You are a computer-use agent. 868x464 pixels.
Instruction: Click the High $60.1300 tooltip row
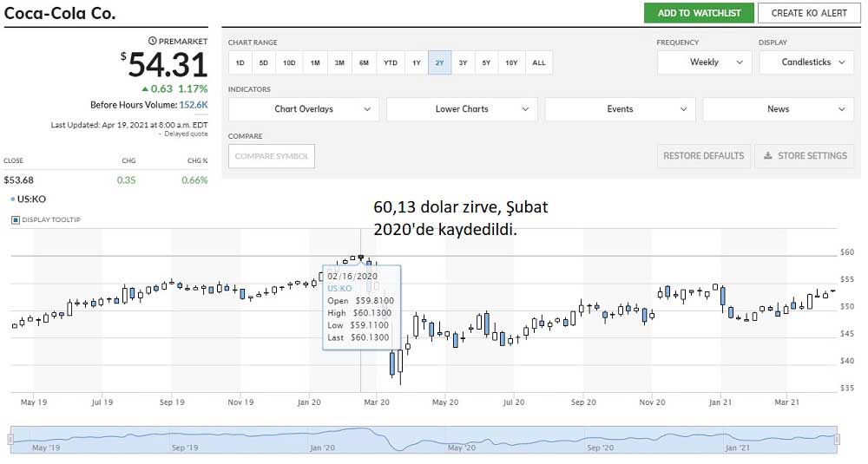click(359, 313)
